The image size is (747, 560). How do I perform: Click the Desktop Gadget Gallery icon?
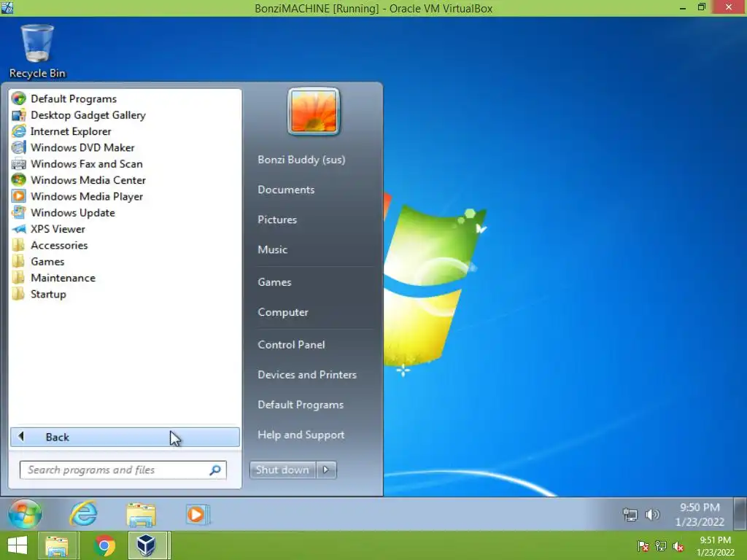(x=18, y=114)
